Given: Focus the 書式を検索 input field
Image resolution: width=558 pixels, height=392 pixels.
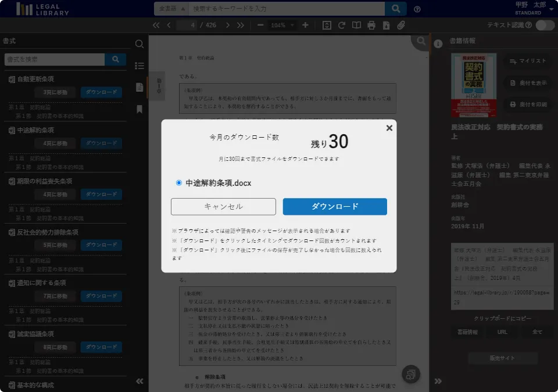Looking at the screenshot, I should (55, 59).
